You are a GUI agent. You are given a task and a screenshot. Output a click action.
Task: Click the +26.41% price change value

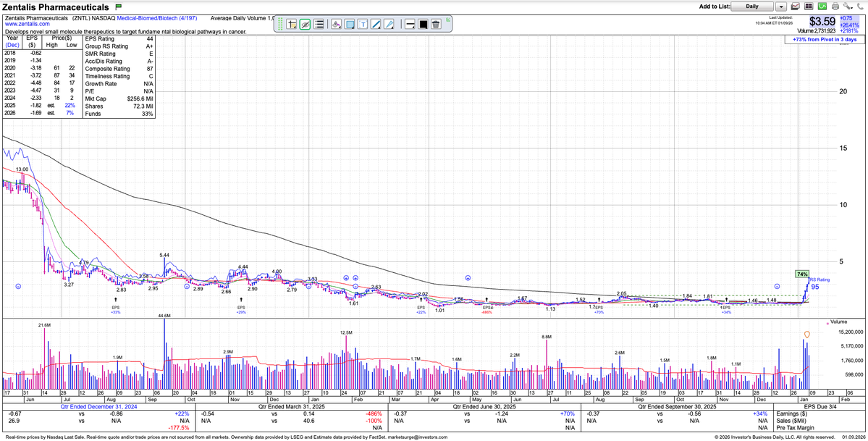[851, 25]
